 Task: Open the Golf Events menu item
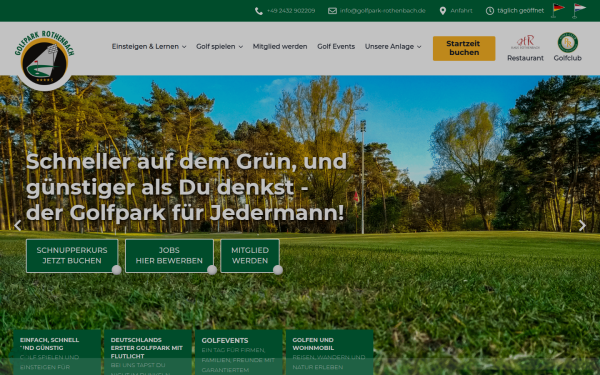pos(336,46)
